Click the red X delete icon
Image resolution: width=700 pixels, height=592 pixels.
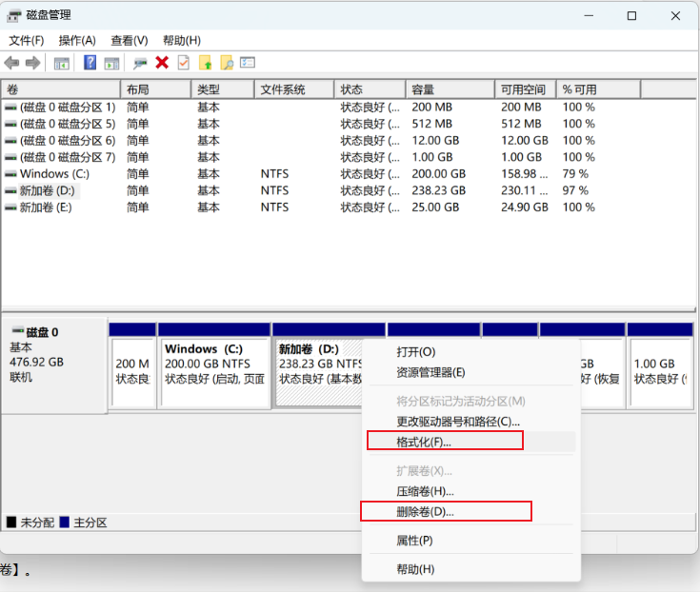[162, 63]
